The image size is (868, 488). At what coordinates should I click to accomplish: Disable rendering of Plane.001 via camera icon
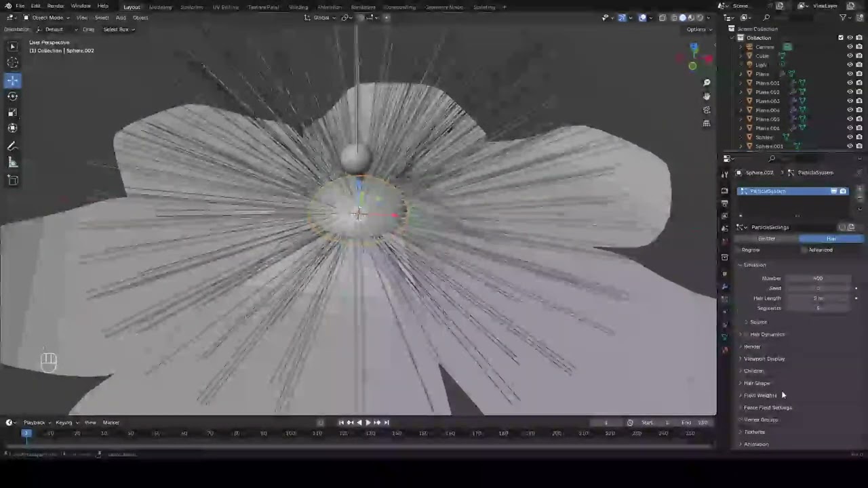pyautogui.click(x=859, y=83)
